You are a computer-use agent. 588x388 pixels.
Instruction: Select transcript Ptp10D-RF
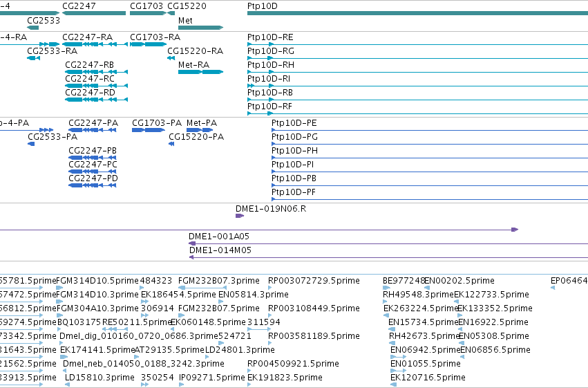[x=417, y=113]
